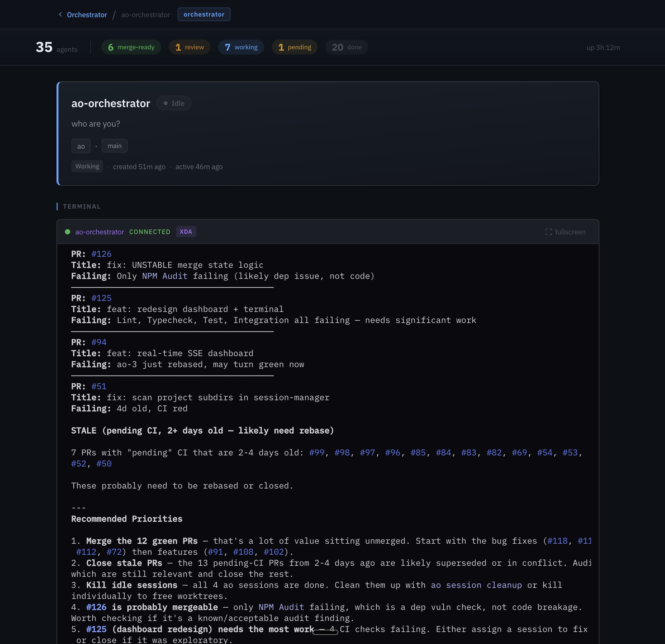Click the Working status label
Viewport: 665px width, 644px height.
[x=87, y=166]
